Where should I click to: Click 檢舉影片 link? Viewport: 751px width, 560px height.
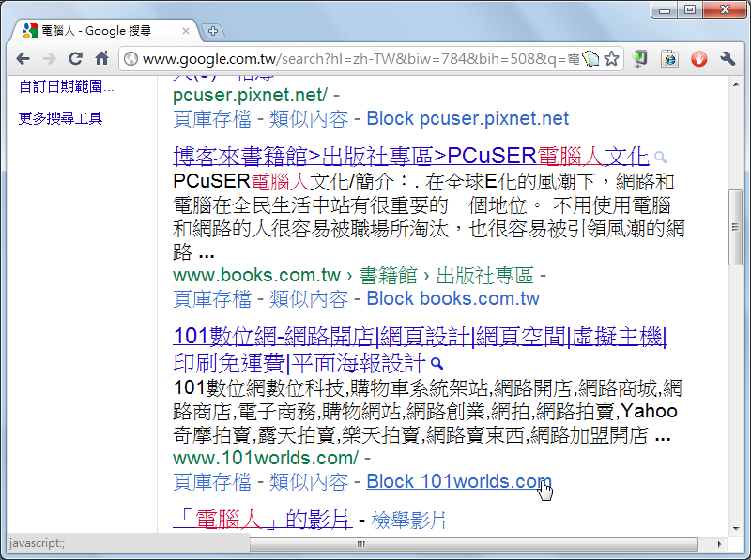click(408, 521)
